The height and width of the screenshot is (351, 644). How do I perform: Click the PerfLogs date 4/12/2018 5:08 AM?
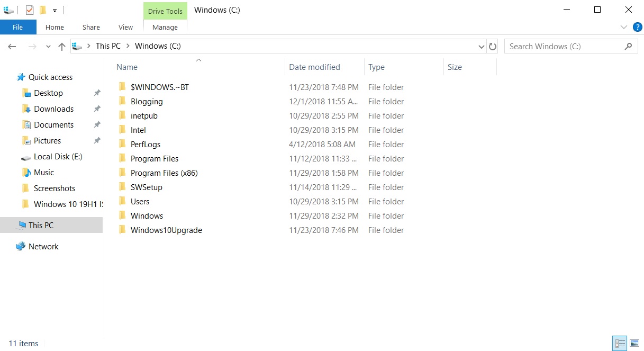click(x=322, y=144)
